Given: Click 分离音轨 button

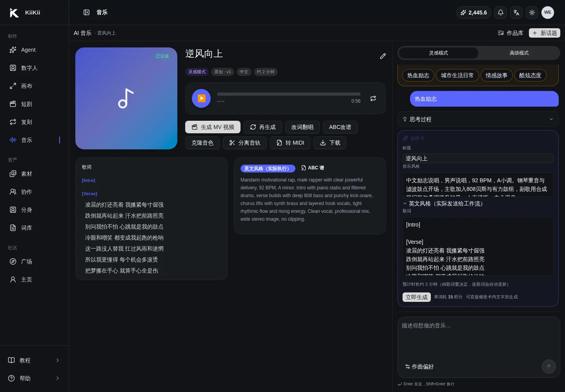Looking at the screenshot, I should tap(245, 143).
